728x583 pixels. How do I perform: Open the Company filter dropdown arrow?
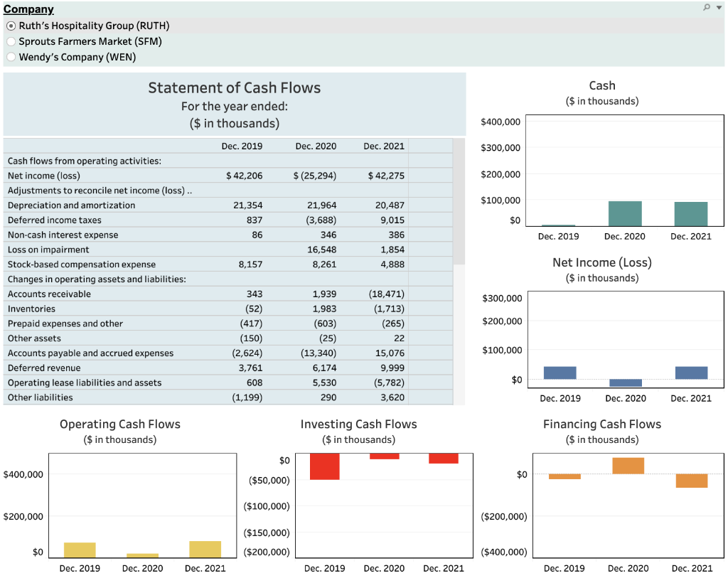coord(719,7)
